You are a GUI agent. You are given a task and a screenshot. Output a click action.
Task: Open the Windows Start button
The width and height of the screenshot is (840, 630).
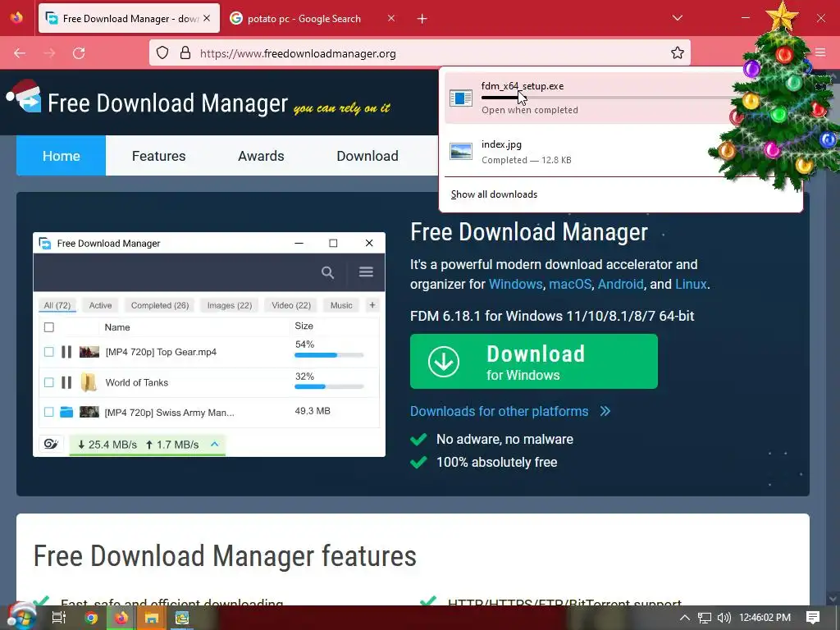tap(22, 617)
